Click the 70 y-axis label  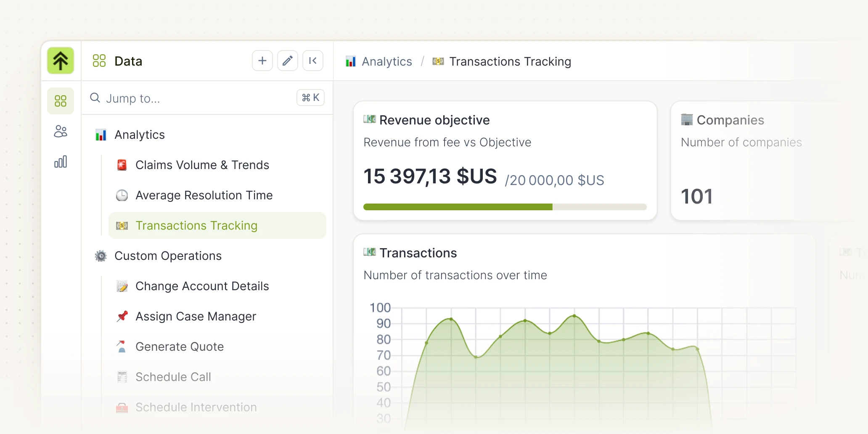coord(384,355)
